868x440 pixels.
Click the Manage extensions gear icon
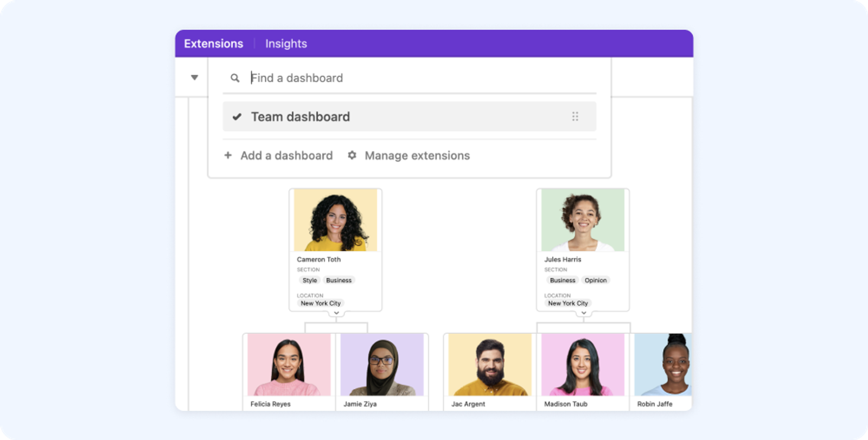pos(352,156)
